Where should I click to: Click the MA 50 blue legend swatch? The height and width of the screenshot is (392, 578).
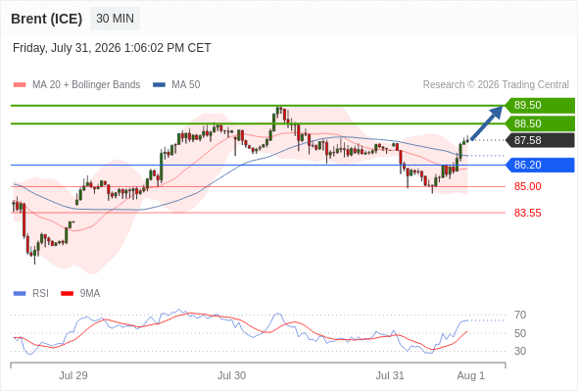159,85
